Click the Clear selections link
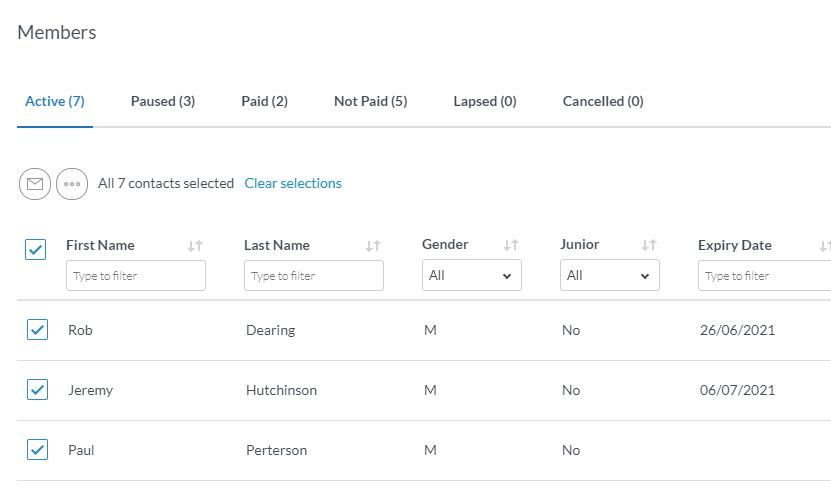The height and width of the screenshot is (489, 831). point(293,184)
